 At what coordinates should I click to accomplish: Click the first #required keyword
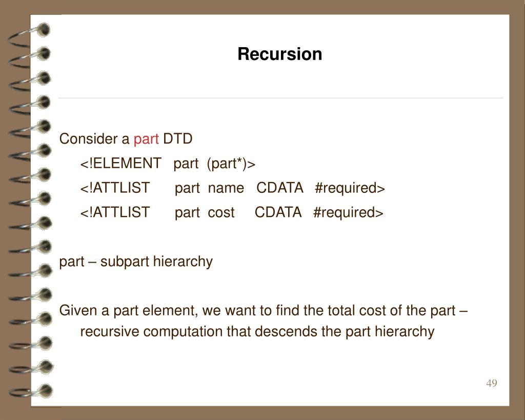350,188
